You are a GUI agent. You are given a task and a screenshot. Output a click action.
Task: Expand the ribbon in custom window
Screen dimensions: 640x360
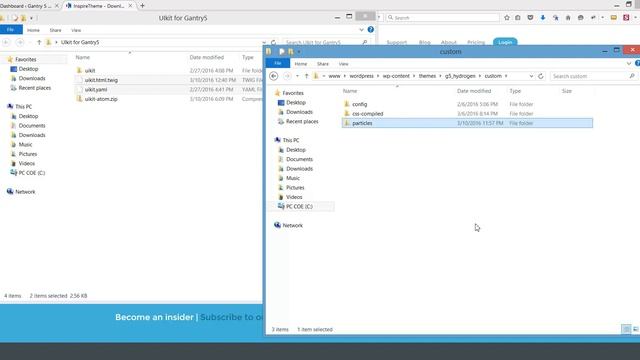tap(629, 63)
